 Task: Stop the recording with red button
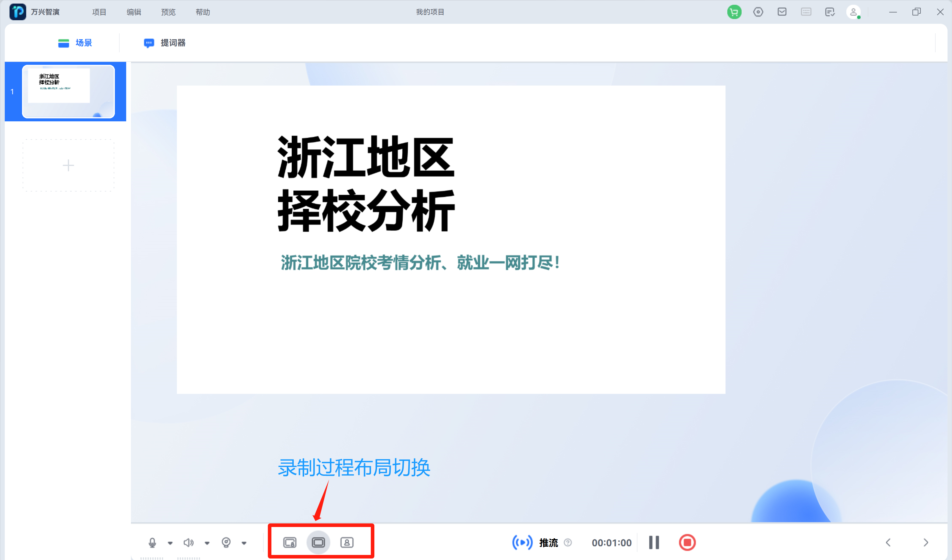click(x=687, y=543)
